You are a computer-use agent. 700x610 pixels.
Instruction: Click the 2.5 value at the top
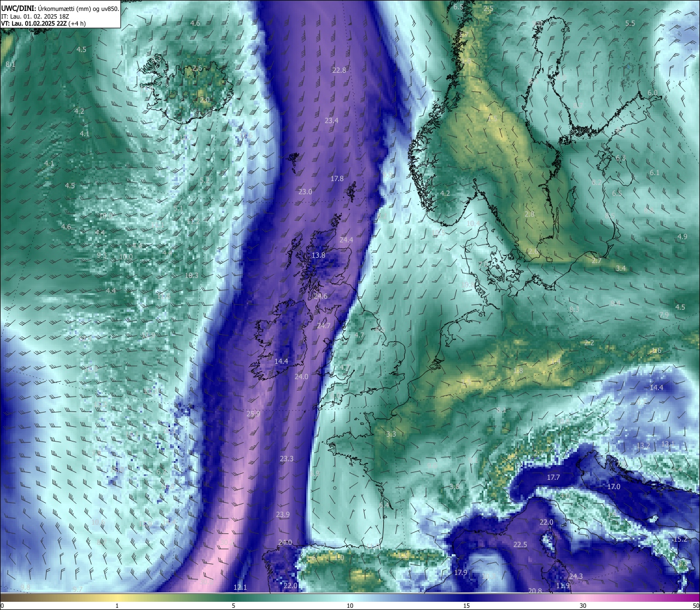[x=488, y=8]
